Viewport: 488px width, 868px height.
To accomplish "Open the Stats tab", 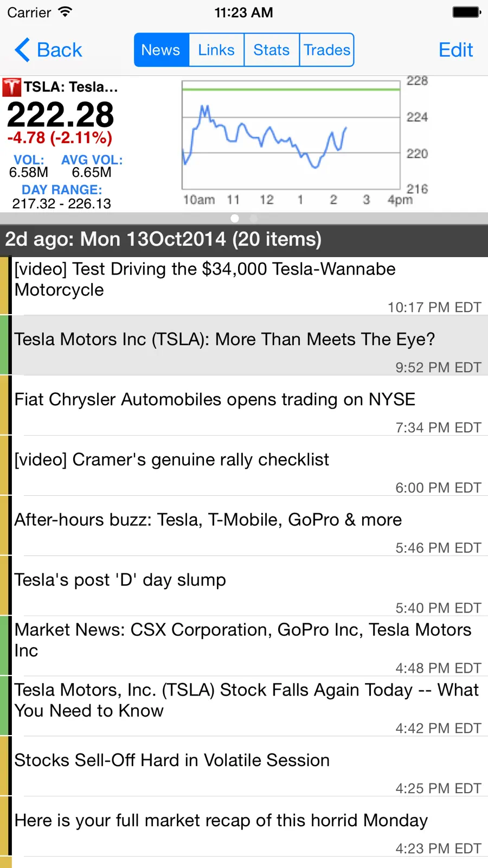I will click(272, 50).
